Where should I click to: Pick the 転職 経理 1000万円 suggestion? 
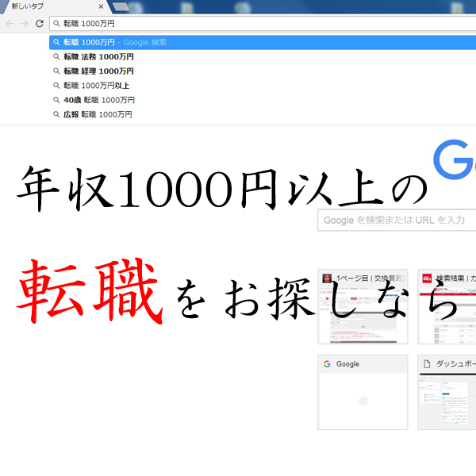(x=98, y=71)
